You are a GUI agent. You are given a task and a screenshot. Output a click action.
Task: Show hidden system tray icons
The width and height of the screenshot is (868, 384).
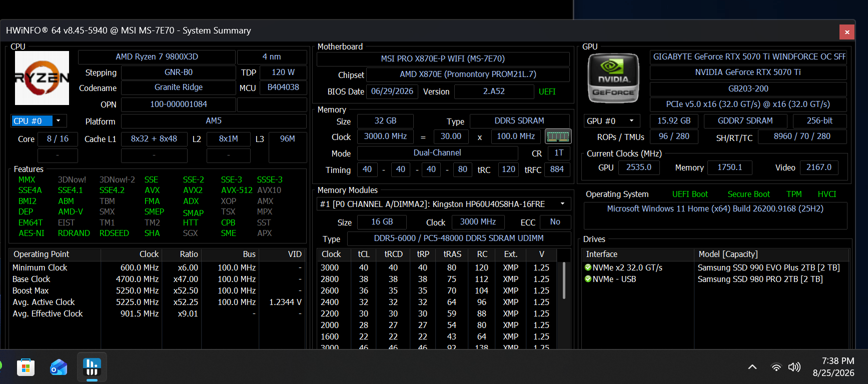(x=752, y=367)
